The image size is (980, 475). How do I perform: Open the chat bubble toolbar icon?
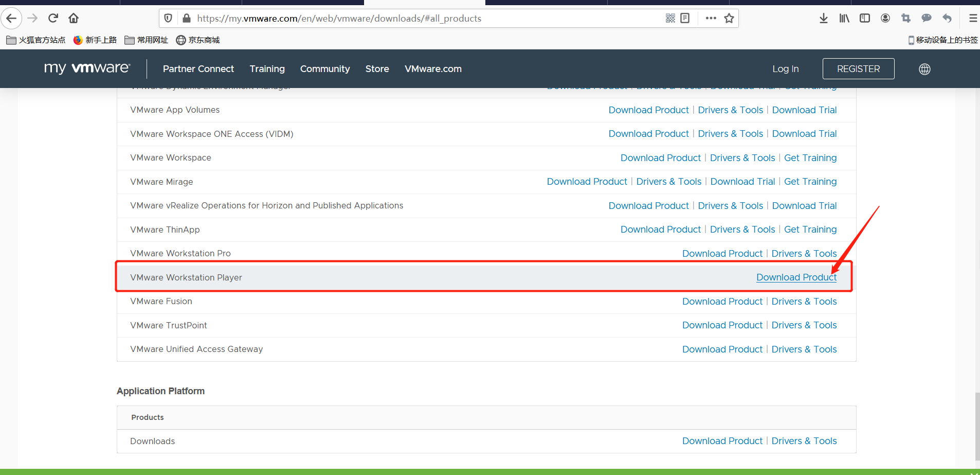pyautogui.click(x=927, y=19)
